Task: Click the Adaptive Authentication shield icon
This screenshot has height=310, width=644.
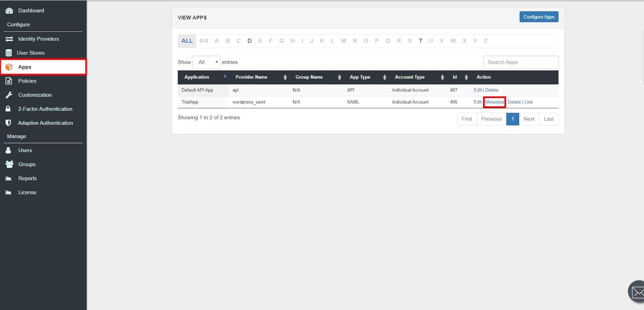Action: [x=8, y=123]
